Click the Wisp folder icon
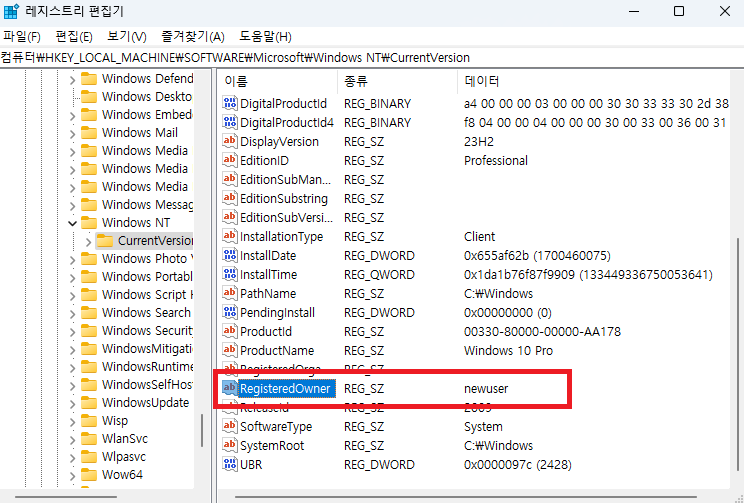 click(89, 421)
